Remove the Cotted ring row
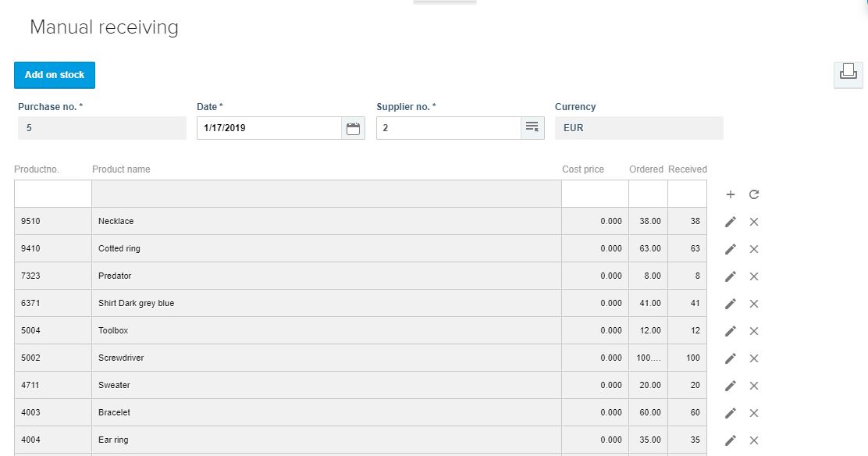Image resolution: width=868 pixels, height=456 pixels. pyautogui.click(x=753, y=249)
